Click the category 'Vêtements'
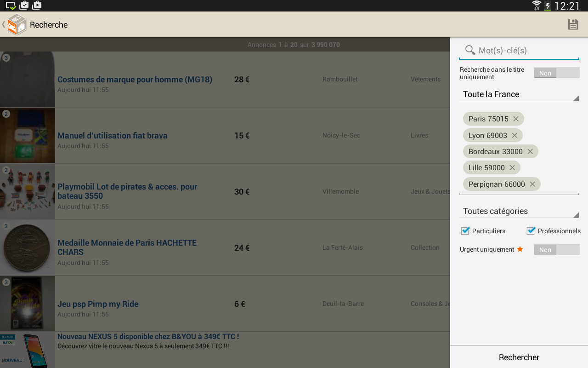Viewport: 588px width, 368px height. (425, 79)
